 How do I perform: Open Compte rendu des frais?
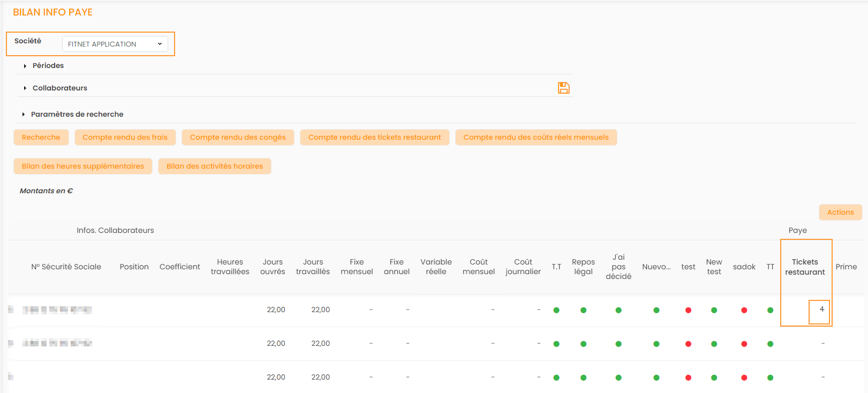[x=125, y=138]
